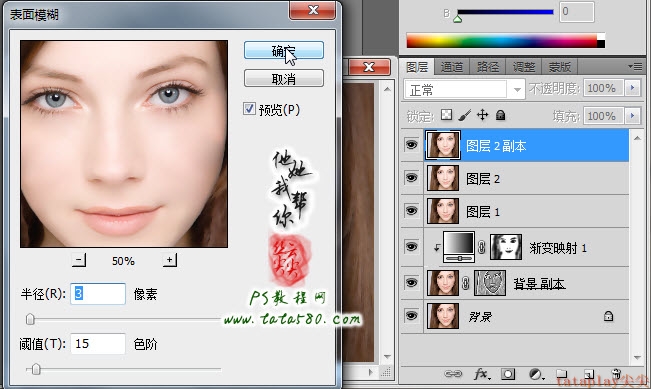Zoom in preview with plus button
The width and height of the screenshot is (651, 389).
coord(169,260)
